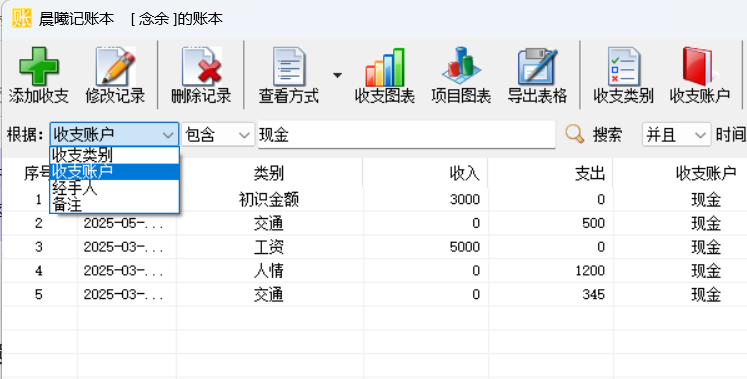Viewport: 747px width, 379px height.
Task: Click the 导出表格 save icon
Action: pyautogui.click(x=537, y=67)
